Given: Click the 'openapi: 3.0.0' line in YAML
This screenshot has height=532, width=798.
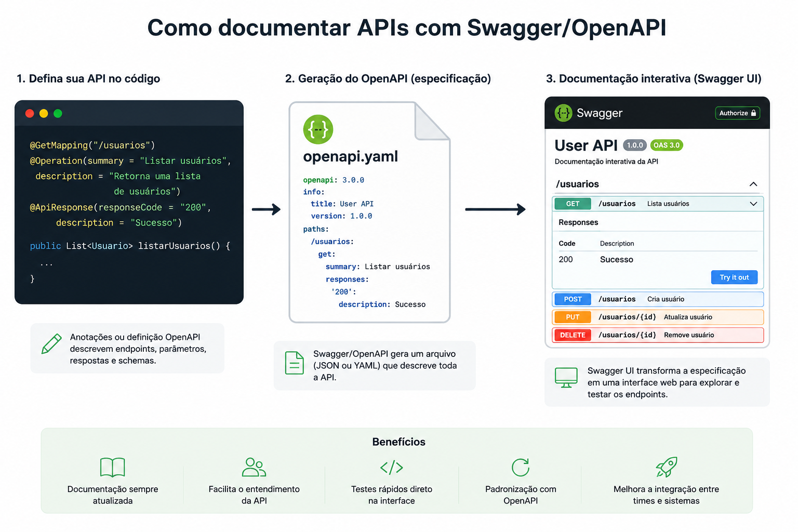Looking at the screenshot, I should pos(334,180).
